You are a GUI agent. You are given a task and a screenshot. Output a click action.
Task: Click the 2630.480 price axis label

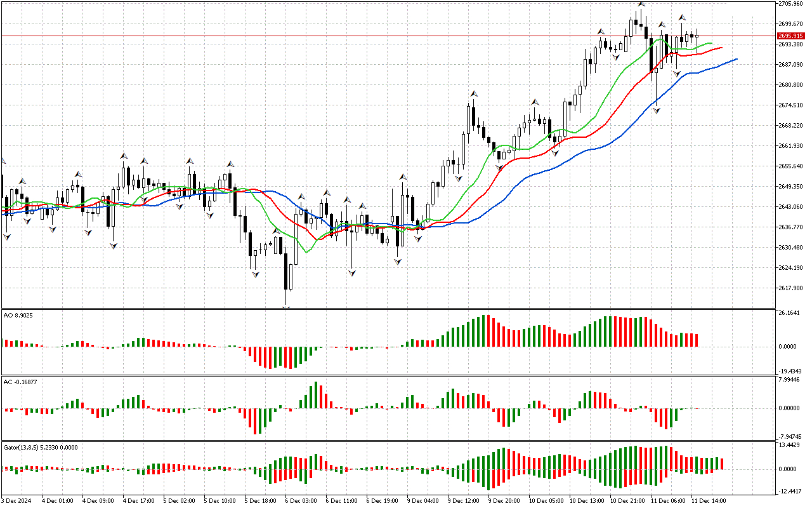[790, 248]
